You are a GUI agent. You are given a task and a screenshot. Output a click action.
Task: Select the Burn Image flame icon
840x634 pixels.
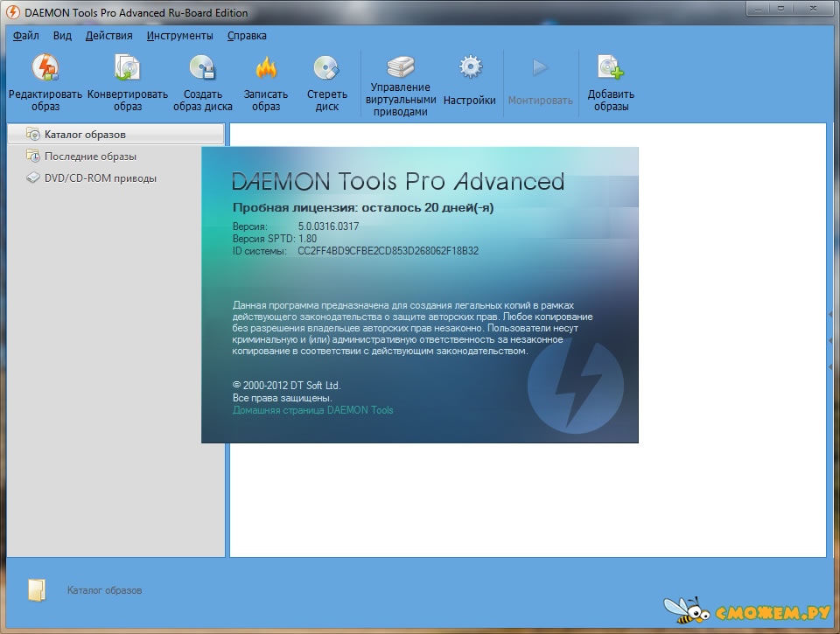coord(266,68)
